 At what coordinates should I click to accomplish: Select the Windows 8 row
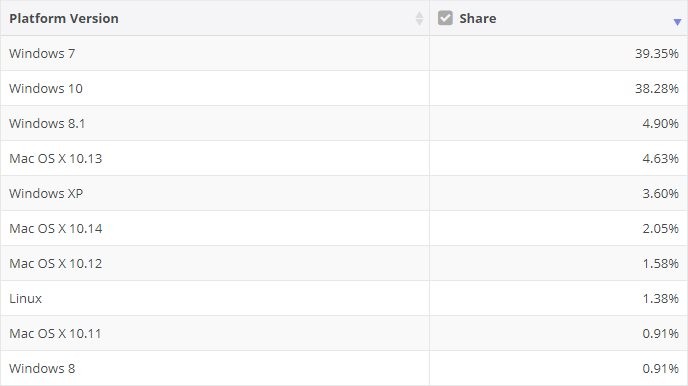pos(344,368)
